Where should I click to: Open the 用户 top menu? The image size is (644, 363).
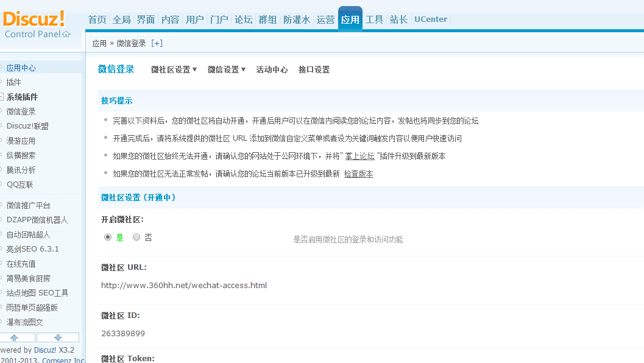[x=195, y=19]
